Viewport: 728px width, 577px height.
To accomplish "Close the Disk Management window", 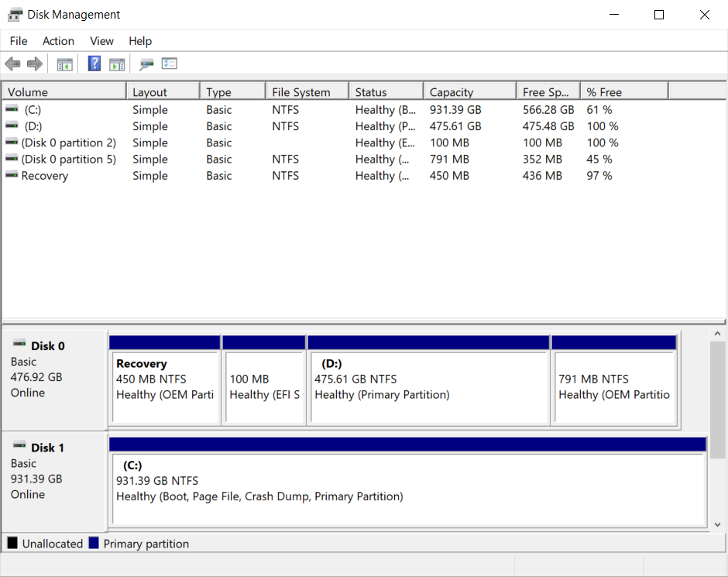I will (704, 15).
